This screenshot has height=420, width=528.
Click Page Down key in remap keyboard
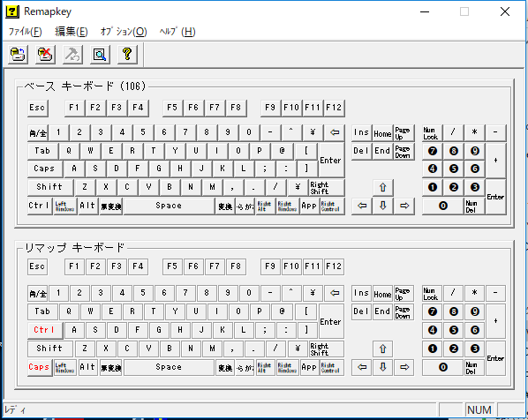pyautogui.click(x=404, y=312)
